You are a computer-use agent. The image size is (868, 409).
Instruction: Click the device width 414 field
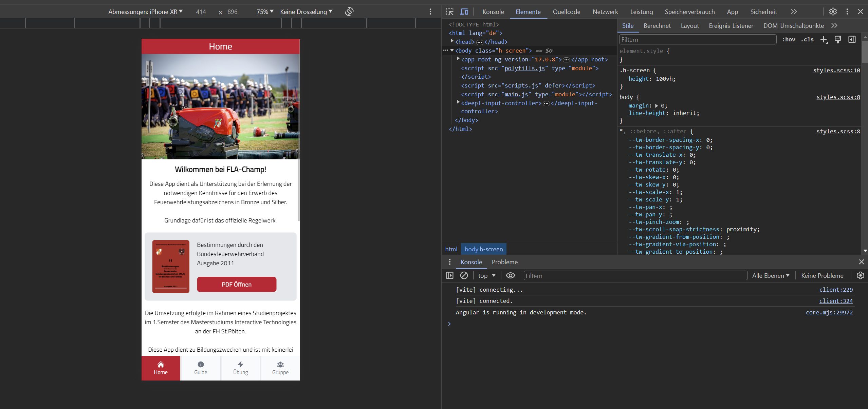(x=201, y=12)
